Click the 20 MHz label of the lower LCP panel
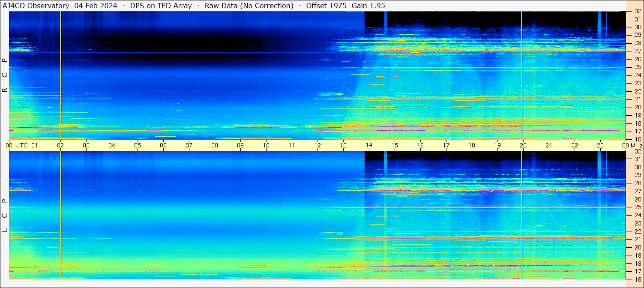The height and width of the screenshot is (288, 644). 637,247
